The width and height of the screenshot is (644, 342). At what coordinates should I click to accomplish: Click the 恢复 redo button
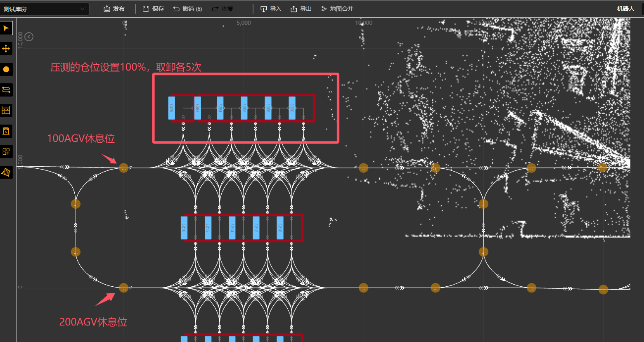pos(223,9)
